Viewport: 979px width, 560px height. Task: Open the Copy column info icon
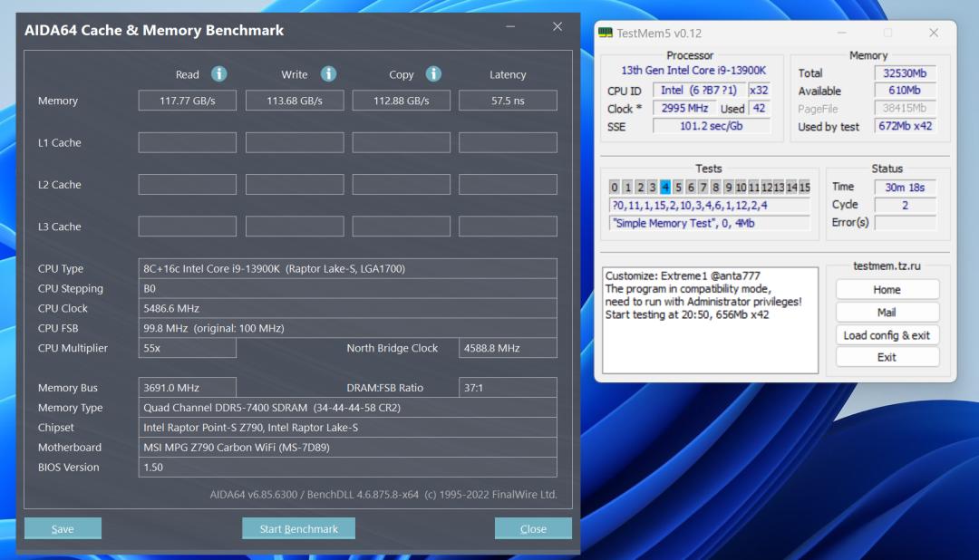click(433, 74)
